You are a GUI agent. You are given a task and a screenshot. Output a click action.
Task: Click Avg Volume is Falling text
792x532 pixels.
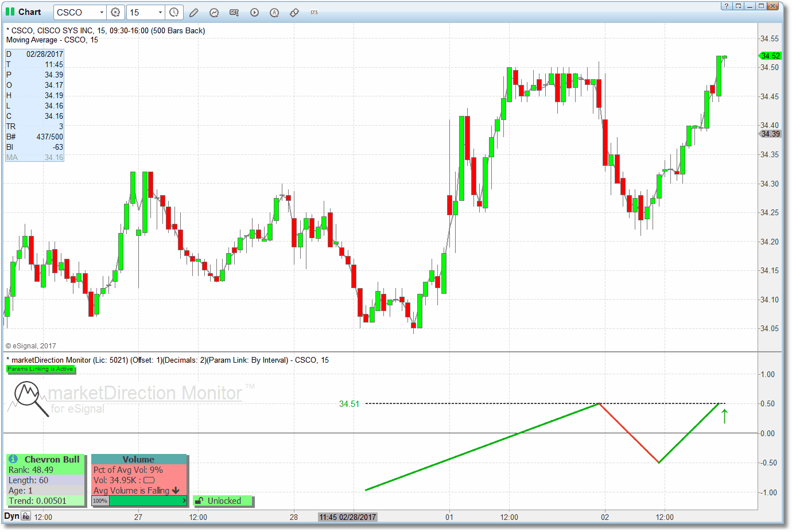[131, 491]
